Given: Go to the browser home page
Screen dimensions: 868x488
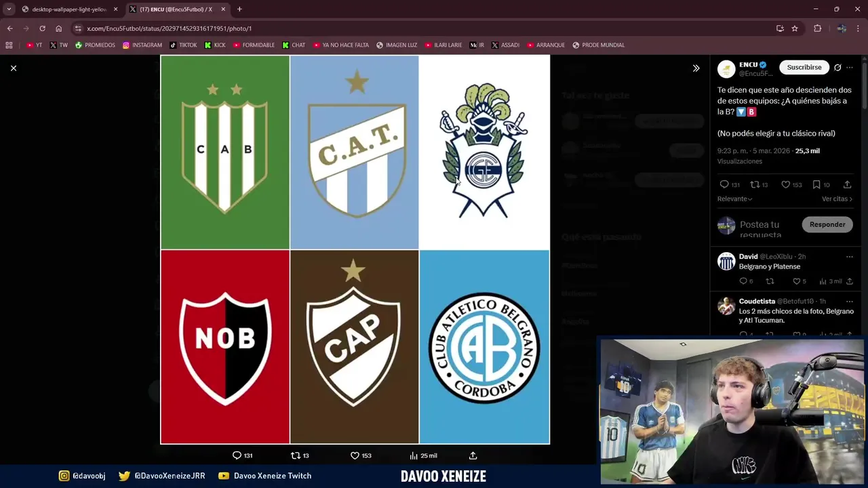Looking at the screenshot, I should point(58,28).
